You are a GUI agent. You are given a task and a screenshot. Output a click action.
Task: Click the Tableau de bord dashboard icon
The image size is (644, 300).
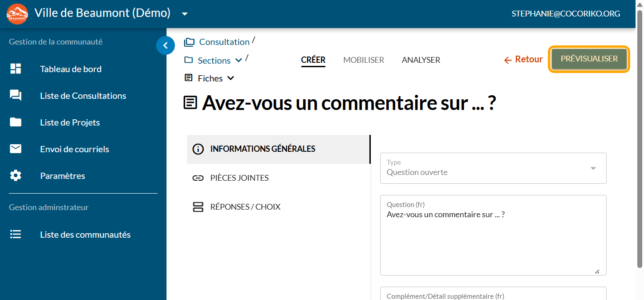(16, 69)
